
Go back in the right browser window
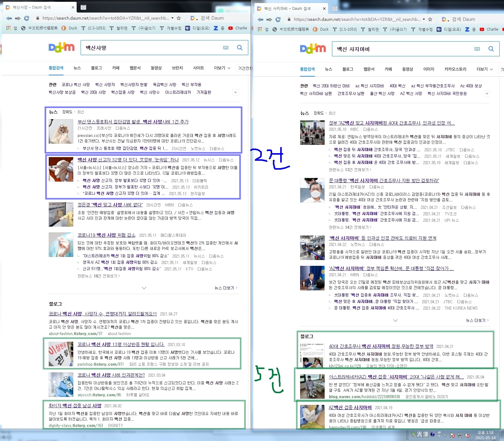pyautogui.click(x=261, y=19)
